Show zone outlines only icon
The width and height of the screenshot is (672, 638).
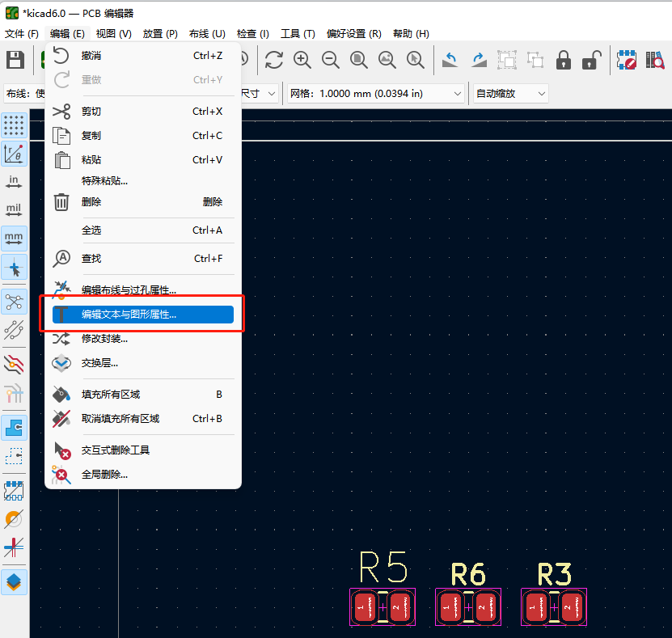tap(14, 456)
